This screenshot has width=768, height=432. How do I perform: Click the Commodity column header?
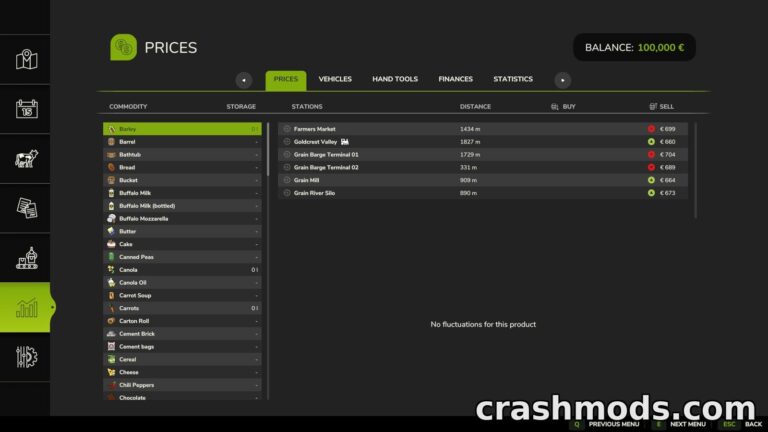[128, 106]
